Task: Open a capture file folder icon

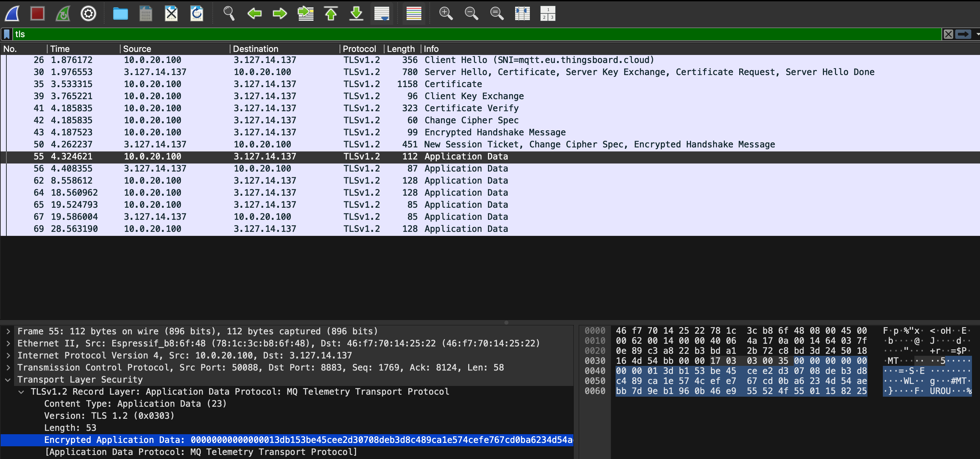Action: (120, 14)
